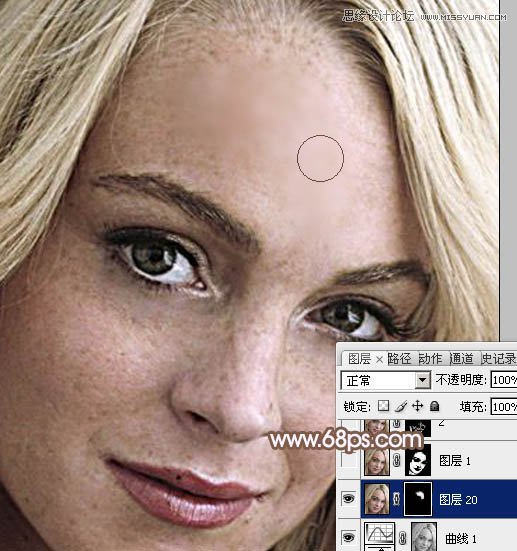Close the 图层 tab with its X
The width and height of the screenshot is (517, 551).
pyautogui.click(x=379, y=359)
